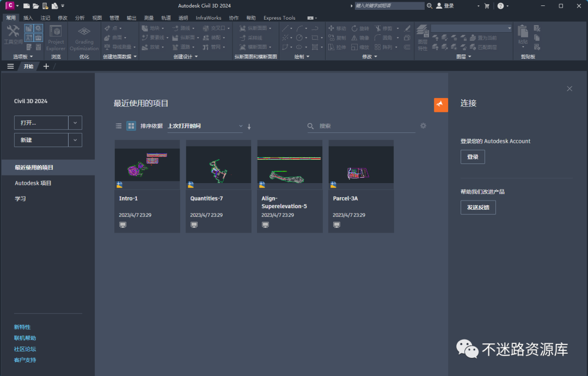
Task: Switch recent projects to list view
Action: [119, 126]
